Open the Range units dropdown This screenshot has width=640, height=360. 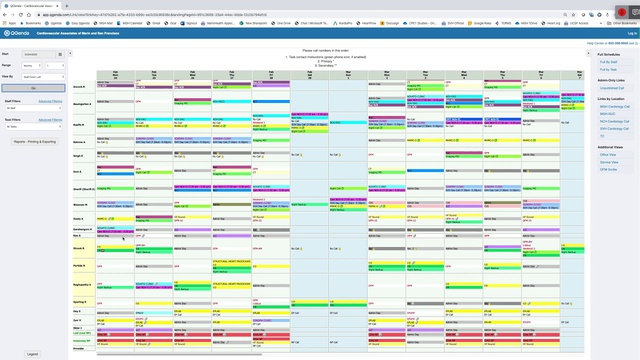pos(31,66)
